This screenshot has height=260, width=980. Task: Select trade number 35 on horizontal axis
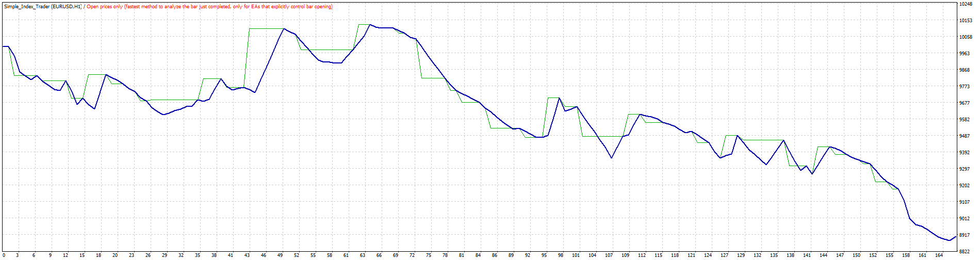(x=198, y=255)
